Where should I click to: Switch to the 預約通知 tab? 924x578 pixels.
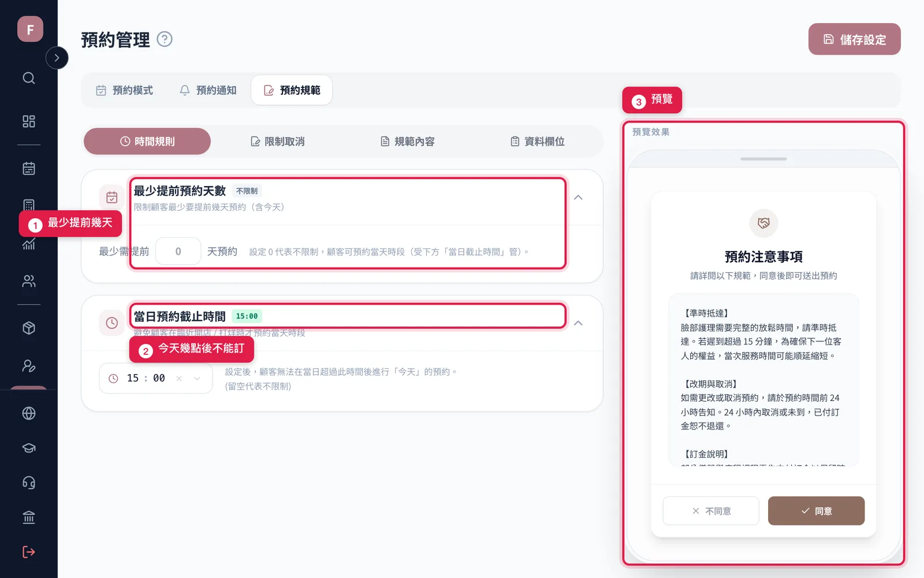pyautogui.click(x=208, y=90)
